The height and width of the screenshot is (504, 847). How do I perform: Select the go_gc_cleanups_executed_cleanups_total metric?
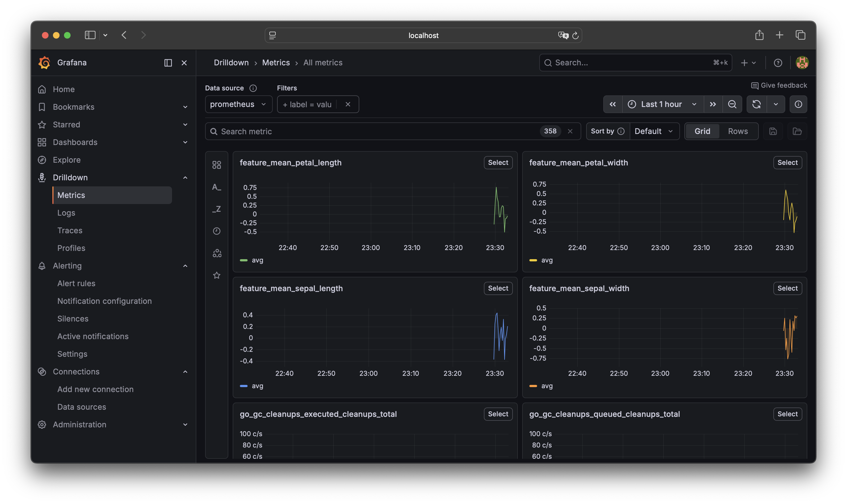tap(498, 414)
